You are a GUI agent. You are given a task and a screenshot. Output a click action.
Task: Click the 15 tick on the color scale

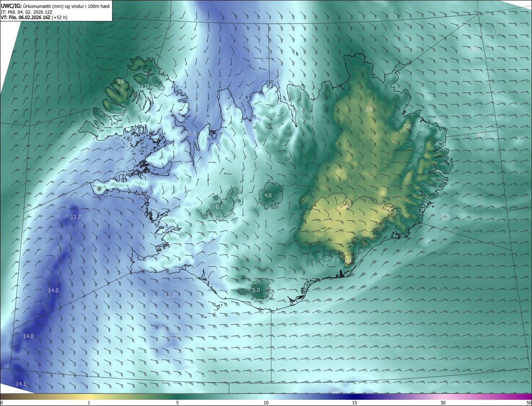(x=355, y=403)
